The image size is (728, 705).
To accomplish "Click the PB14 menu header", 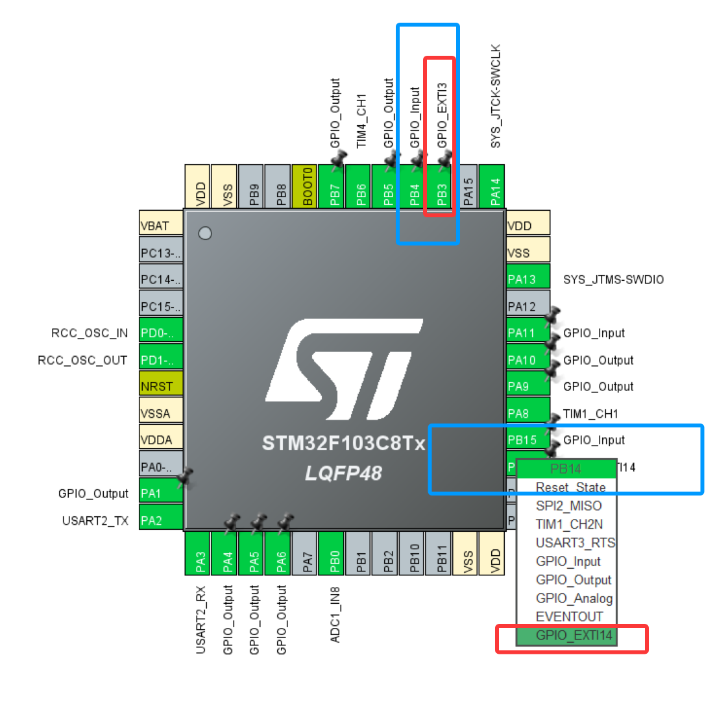I will (x=566, y=469).
